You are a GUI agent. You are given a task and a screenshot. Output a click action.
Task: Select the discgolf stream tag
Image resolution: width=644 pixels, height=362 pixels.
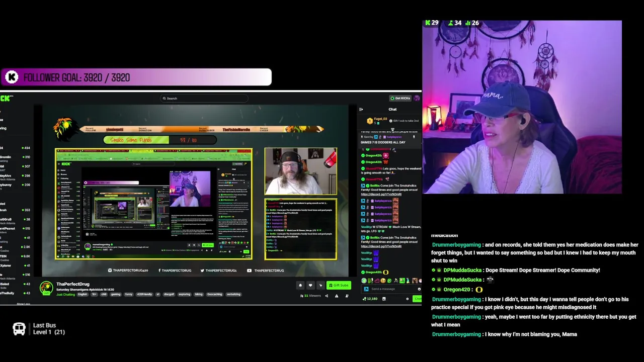point(169,294)
